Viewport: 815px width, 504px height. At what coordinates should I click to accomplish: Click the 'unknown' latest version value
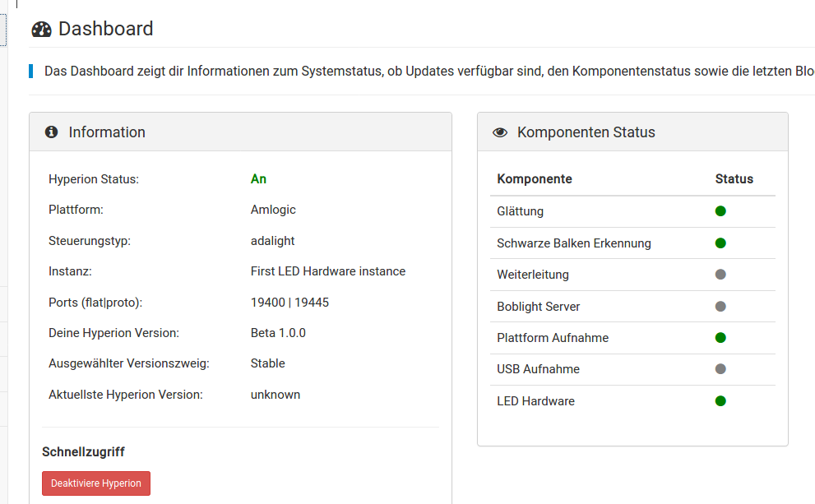pos(276,395)
